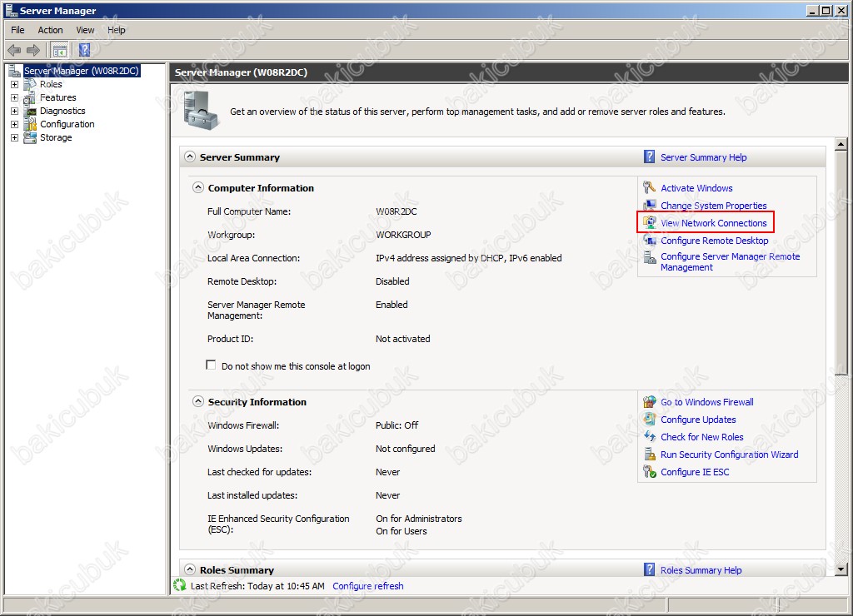Viewport: 853px width, 616px height.
Task: Expand the Diagnostics tree node
Action: click(x=15, y=111)
